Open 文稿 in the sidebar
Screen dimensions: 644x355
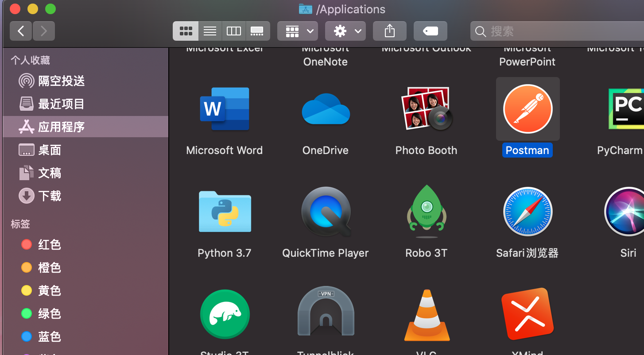pos(85,173)
